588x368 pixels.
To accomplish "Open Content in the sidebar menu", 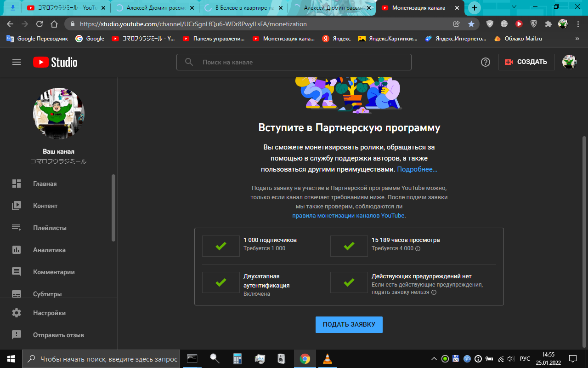I will pyautogui.click(x=45, y=206).
